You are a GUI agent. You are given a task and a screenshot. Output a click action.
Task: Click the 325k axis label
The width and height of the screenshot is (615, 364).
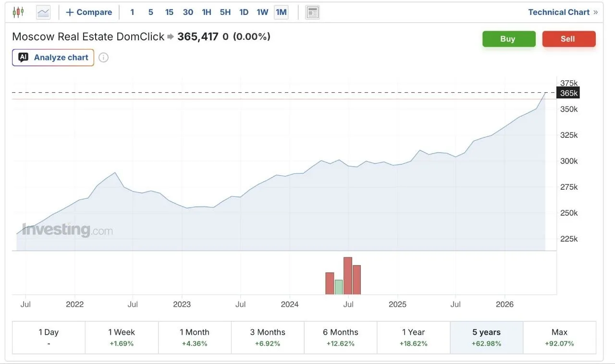click(569, 135)
